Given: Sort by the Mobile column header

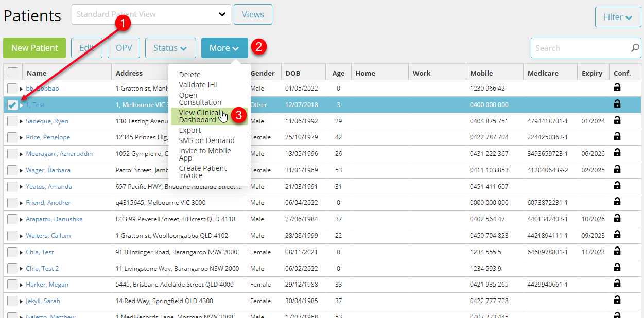Looking at the screenshot, I should (x=494, y=73).
